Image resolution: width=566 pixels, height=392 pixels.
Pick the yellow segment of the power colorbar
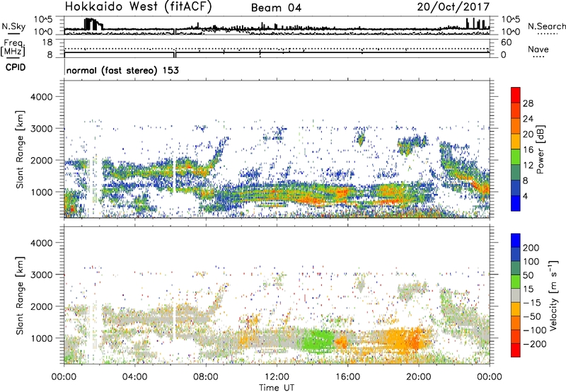click(516, 141)
